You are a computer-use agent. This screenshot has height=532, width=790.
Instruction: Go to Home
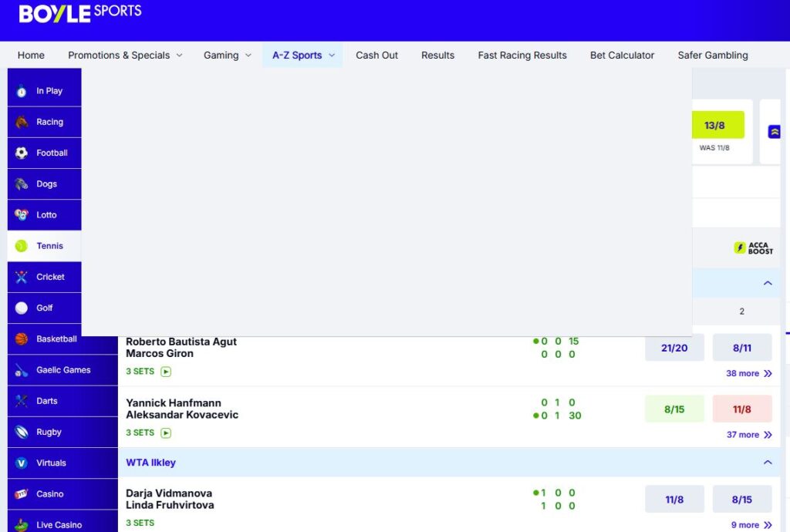(31, 56)
